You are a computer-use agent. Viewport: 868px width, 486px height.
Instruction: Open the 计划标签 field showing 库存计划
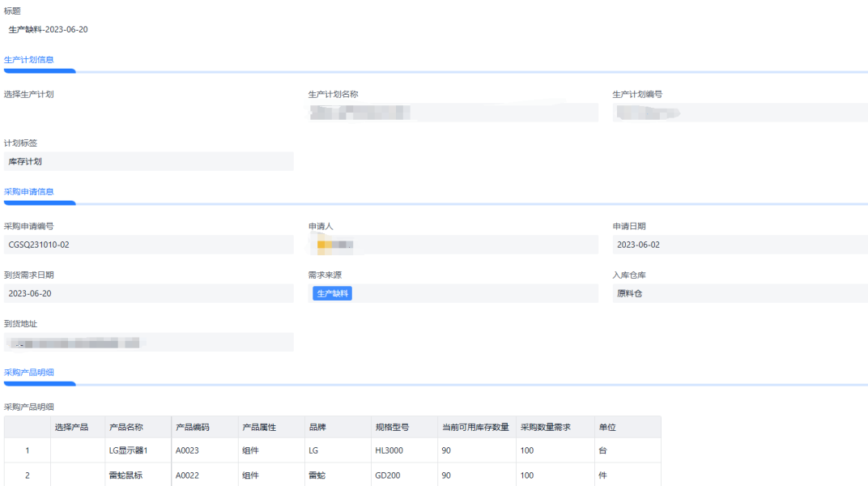point(148,161)
